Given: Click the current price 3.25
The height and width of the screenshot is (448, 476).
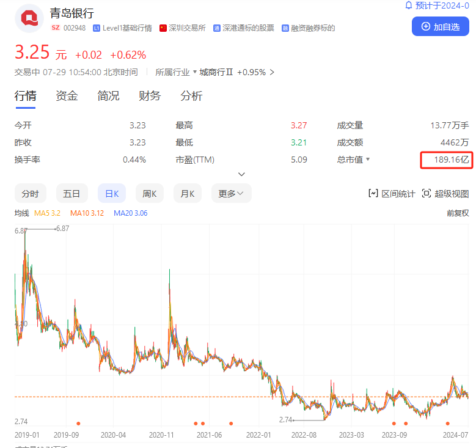Looking at the screenshot, I should tap(32, 52).
